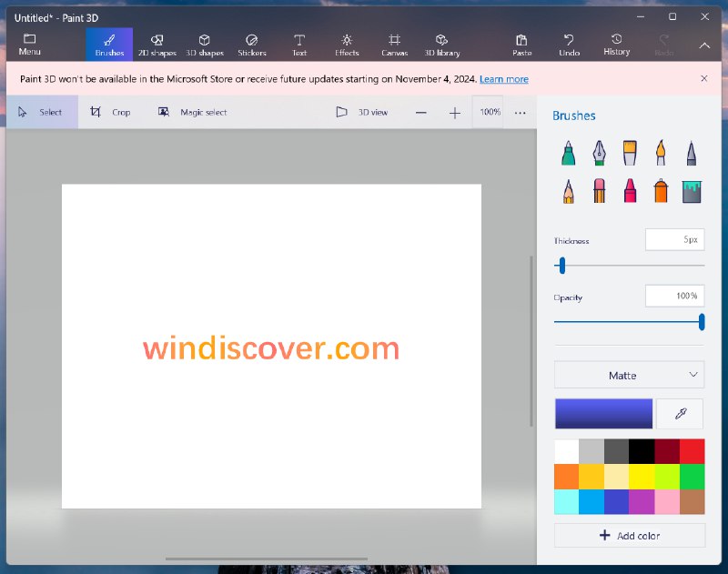The height and width of the screenshot is (574, 728).
Task: Start Magic select
Action: point(193,112)
